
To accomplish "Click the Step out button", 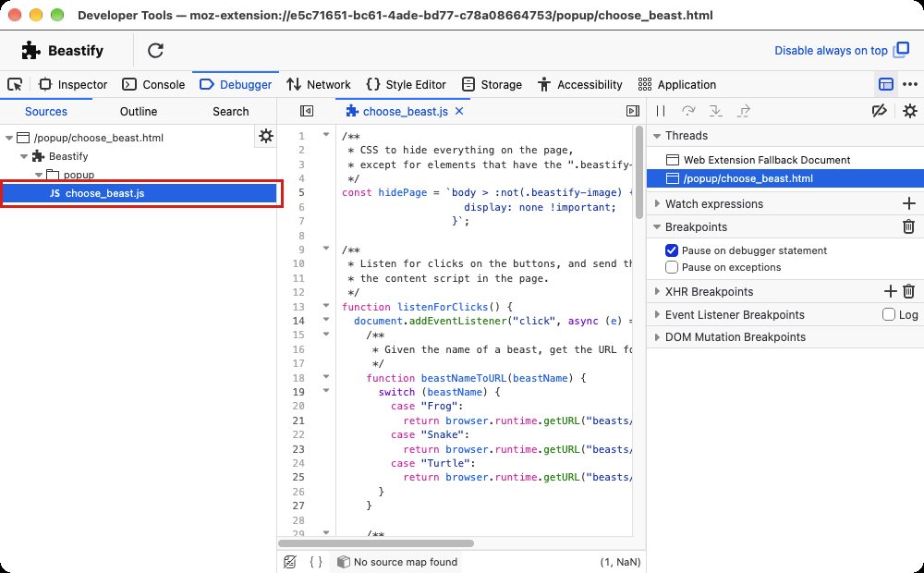I will [x=744, y=111].
